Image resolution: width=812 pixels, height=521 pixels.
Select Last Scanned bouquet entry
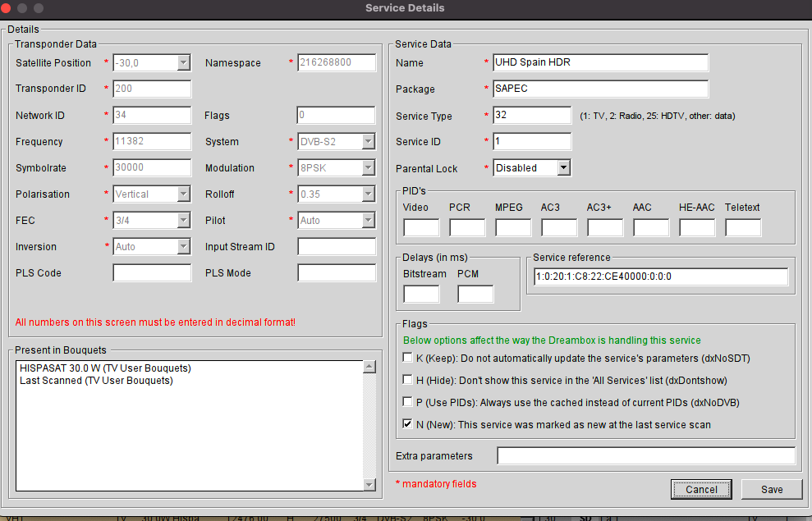pyautogui.click(x=95, y=380)
